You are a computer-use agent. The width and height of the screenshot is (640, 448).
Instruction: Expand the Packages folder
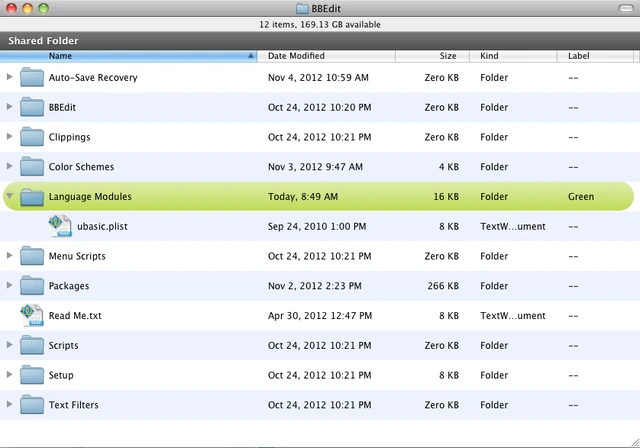[9, 285]
